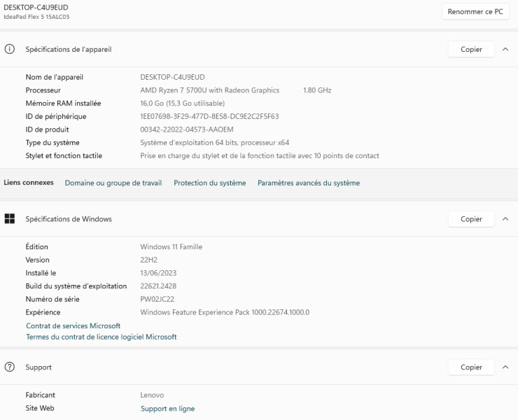518x420 pixels.
Task: Click the Spécifications de l'appareil heading
Action: (69, 49)
